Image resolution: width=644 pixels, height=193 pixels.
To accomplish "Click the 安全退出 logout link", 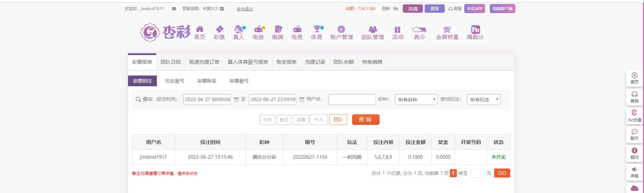I will tap(245, 9).
